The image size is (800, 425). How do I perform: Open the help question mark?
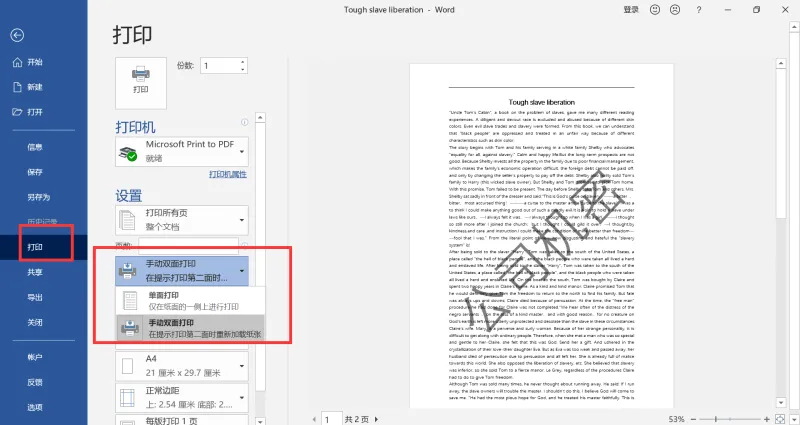pos(698,10)
